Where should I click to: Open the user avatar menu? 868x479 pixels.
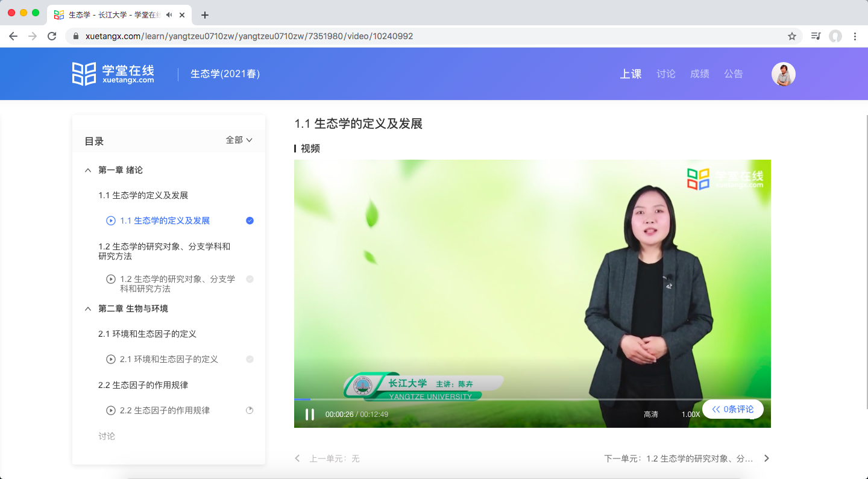point(784,74)
